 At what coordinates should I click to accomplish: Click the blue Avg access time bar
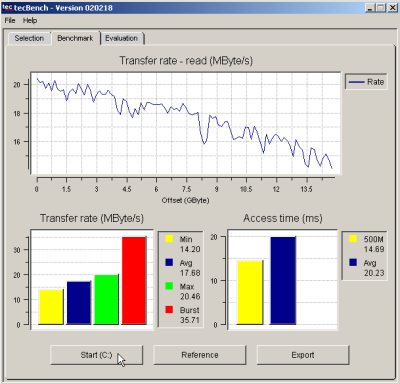283,280
